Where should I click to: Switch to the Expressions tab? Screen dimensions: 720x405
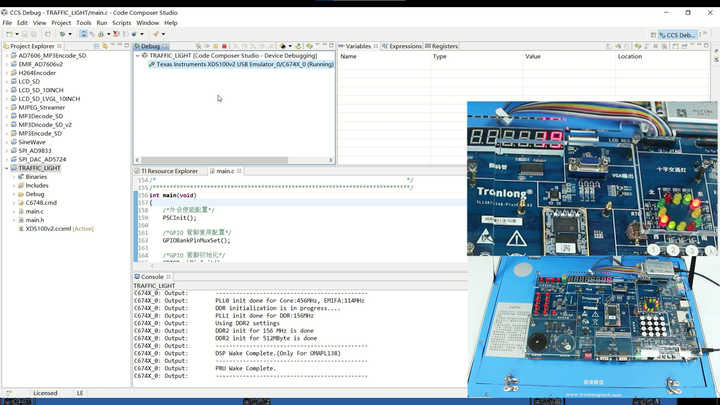coord(404,46)
